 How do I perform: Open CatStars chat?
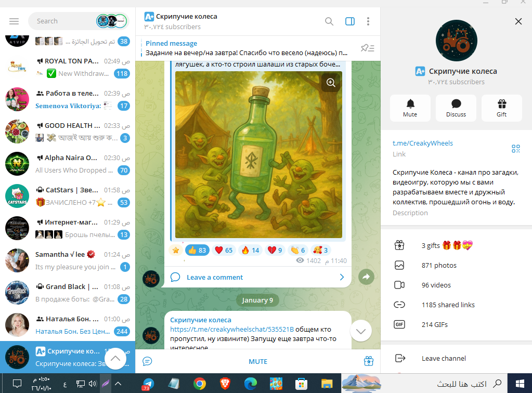(x=68, y=196)
